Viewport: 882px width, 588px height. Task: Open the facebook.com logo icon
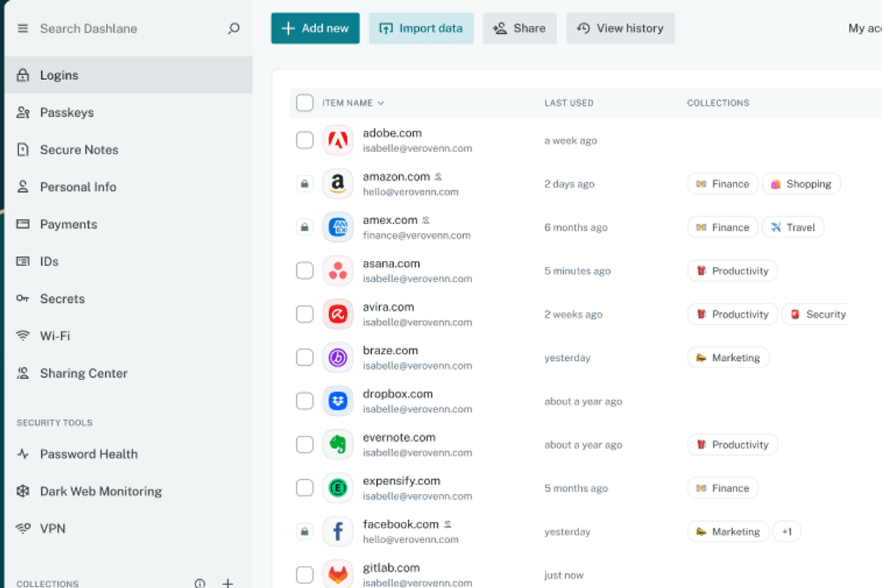tap(338, 531)
